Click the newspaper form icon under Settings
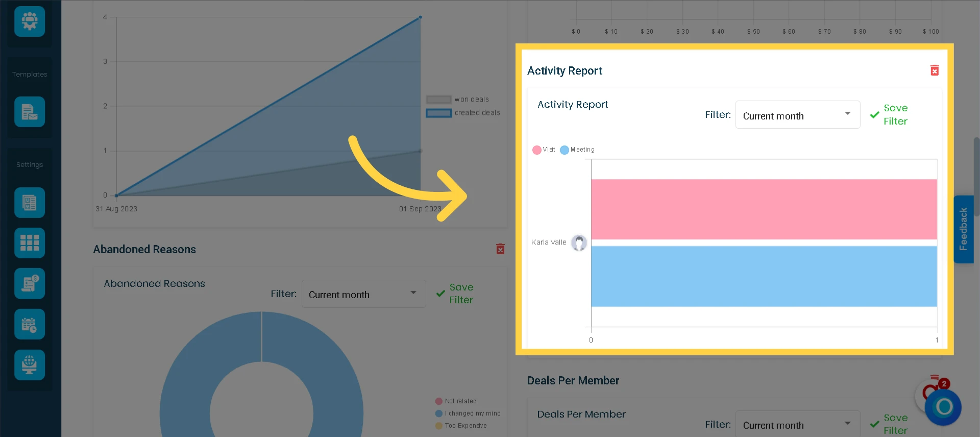Viewport: 980px width, 437px height. (x=30, y=203)
